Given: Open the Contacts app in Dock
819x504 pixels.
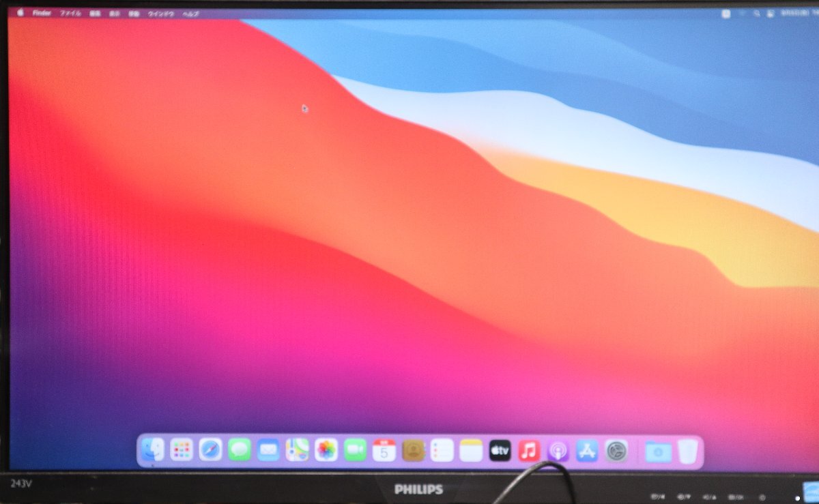Looking at the screenshot, I should tap(413, 449).
